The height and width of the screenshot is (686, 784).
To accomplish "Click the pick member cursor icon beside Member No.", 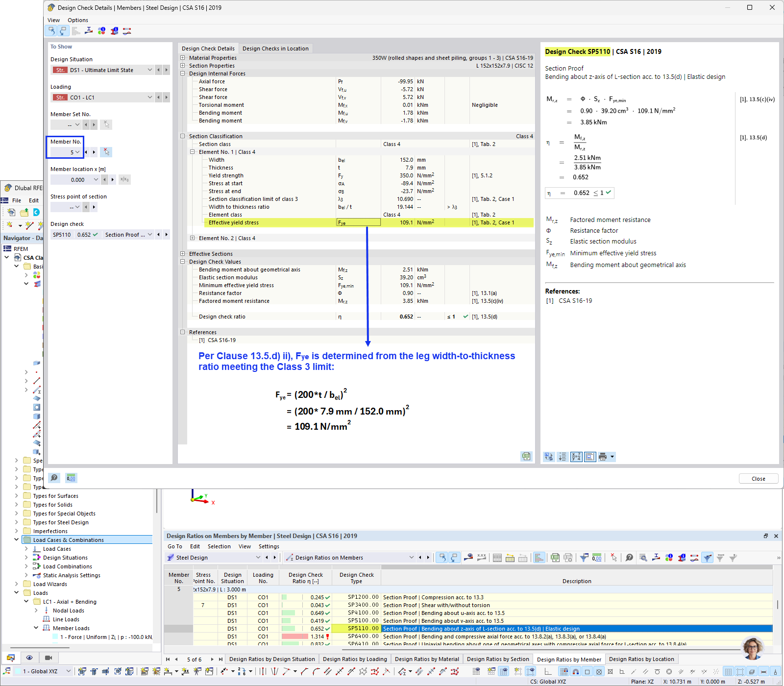I will click(106, 152).
